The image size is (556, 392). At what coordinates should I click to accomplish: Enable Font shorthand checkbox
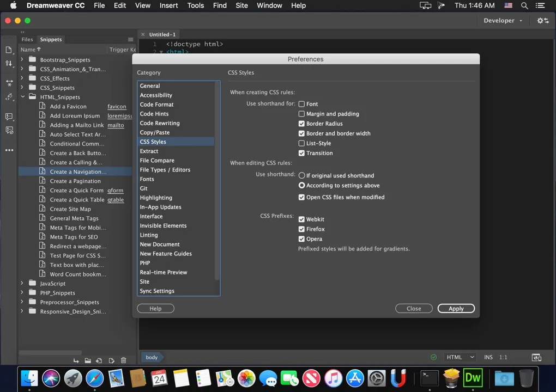click(x=301, y=104)
